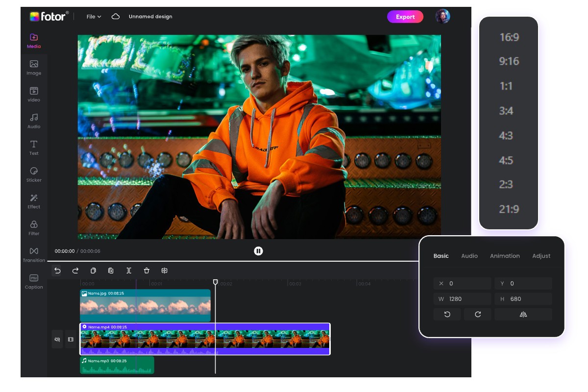Image resolution: width=588 pixels, height=392 pixels.
Task: Select the Text tool in the sidebar
Action: [x=34, y=147]
